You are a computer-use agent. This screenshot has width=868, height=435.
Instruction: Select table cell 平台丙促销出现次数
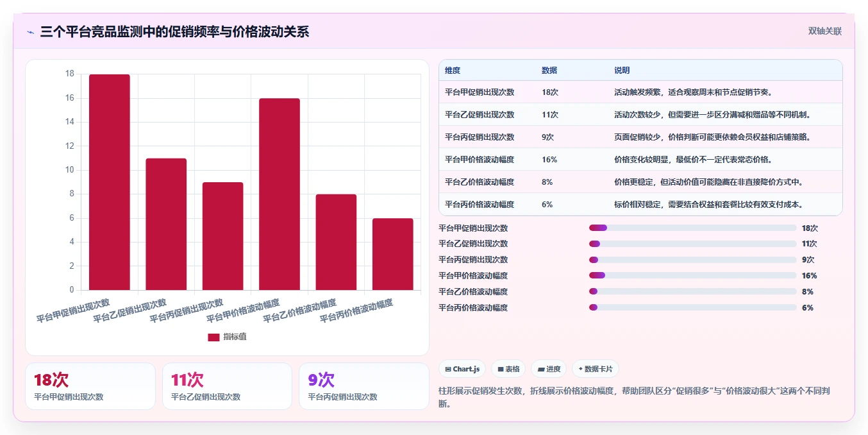[x=480, y=137]
